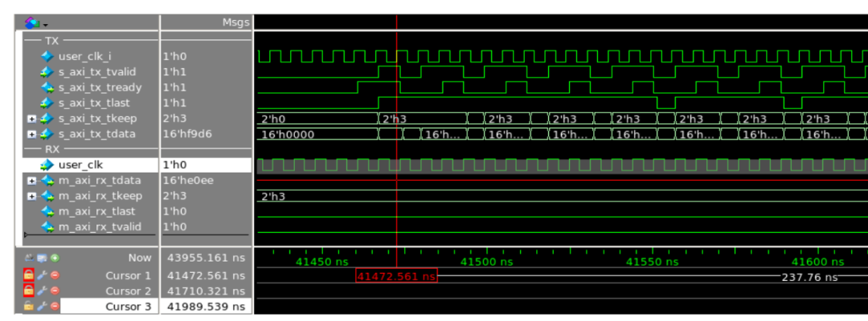Toggle the lock on Cursor 2
The height and width of the screenshot is (321, 868).
[28, 290]
